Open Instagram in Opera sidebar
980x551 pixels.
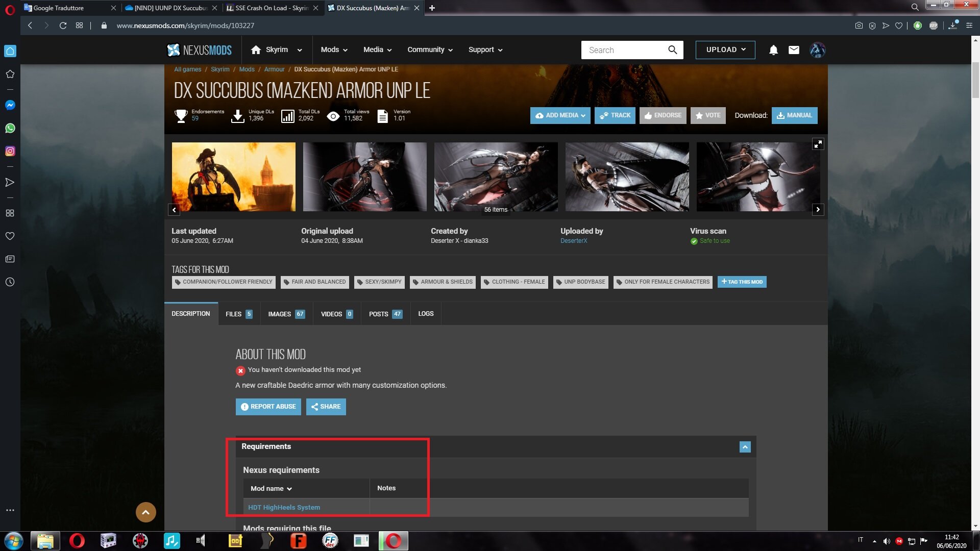[10, 151]
